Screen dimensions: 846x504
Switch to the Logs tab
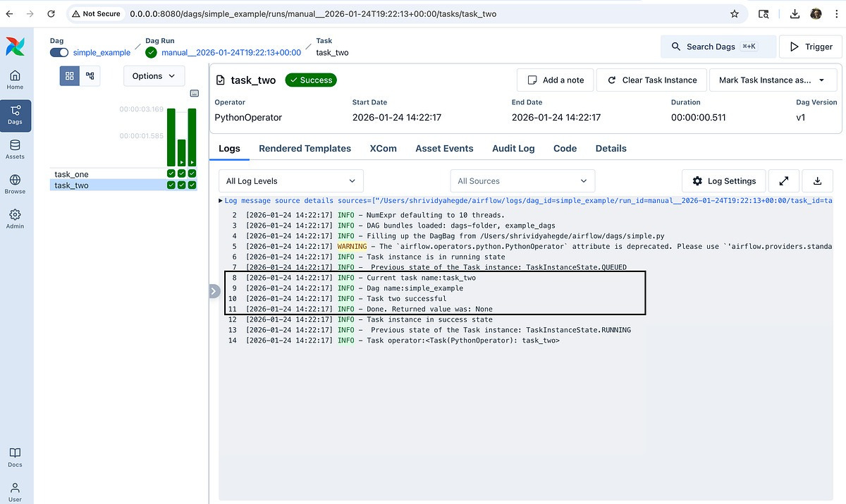click(x=229, y=149)
